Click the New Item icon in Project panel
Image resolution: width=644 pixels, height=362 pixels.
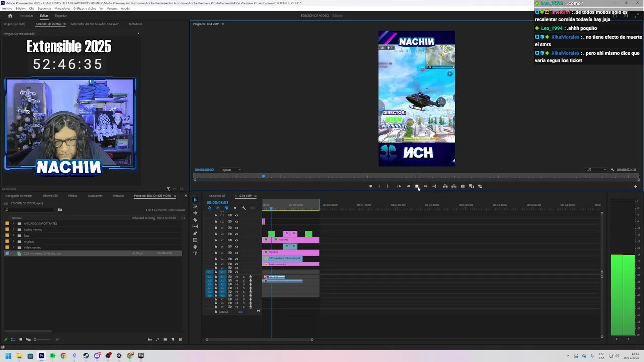173,339
